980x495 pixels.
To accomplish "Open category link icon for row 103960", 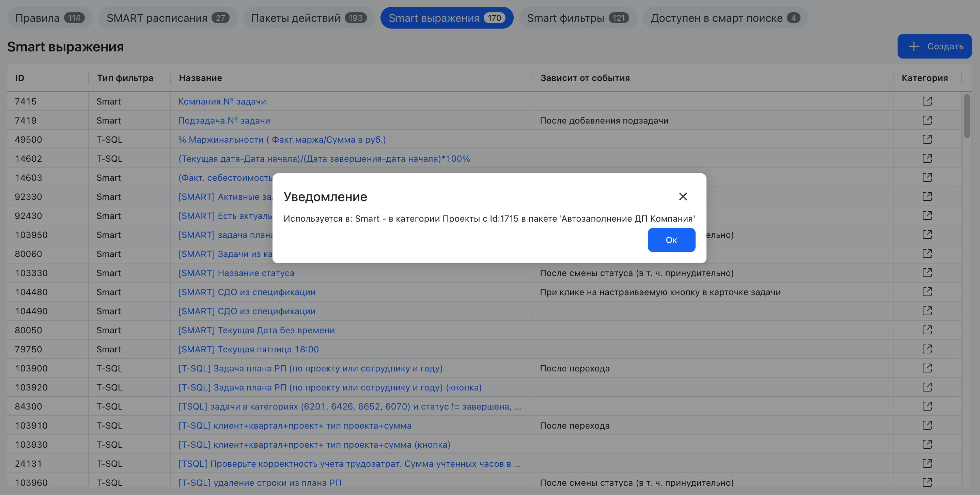I will tap(927, 482).
